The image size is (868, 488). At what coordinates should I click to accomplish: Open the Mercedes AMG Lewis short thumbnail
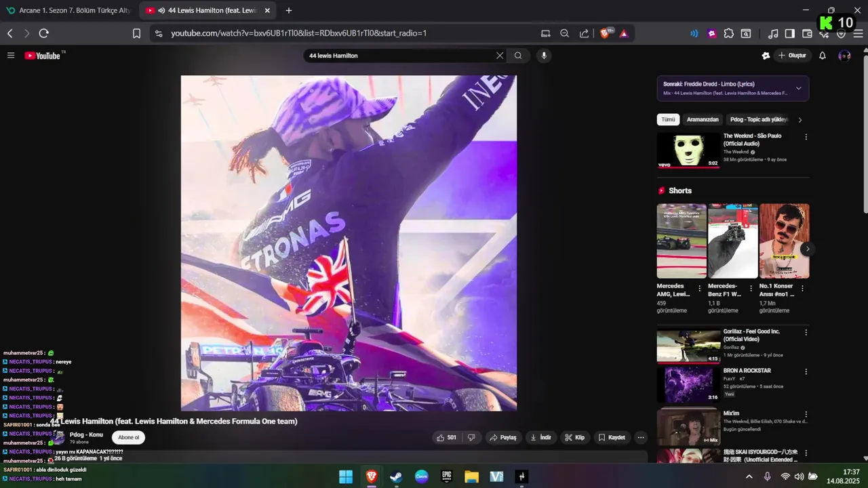[x=682, y=241]
